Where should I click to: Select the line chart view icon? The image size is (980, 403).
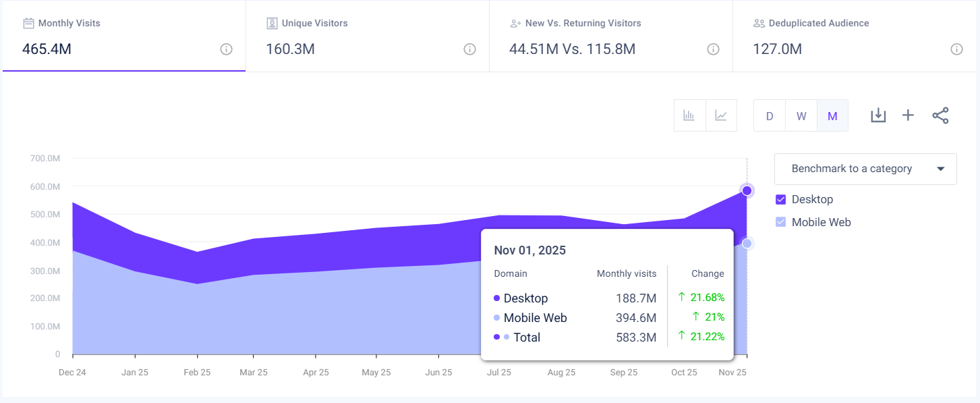pyautogui.click(x=721, y=115)
